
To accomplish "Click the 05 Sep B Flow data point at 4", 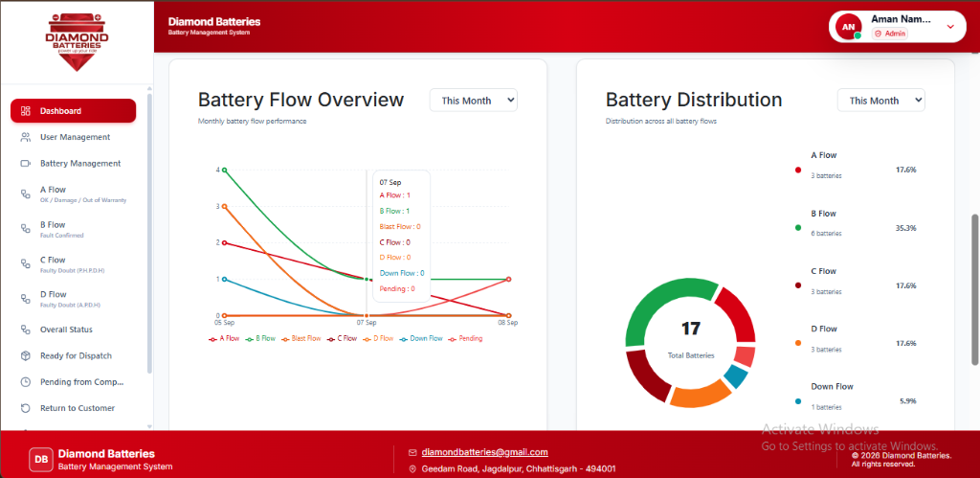I will [x=224, y=170].
